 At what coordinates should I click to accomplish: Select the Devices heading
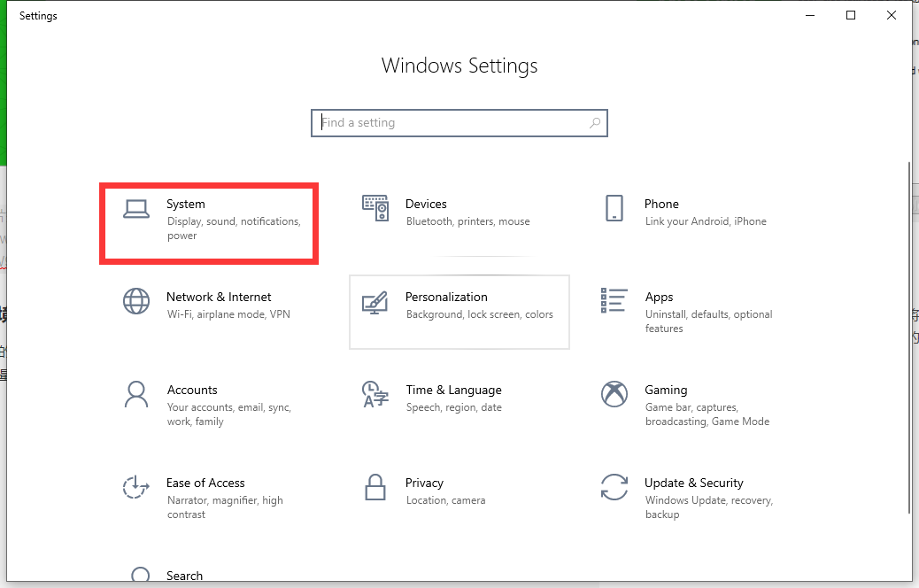point(426,204)
